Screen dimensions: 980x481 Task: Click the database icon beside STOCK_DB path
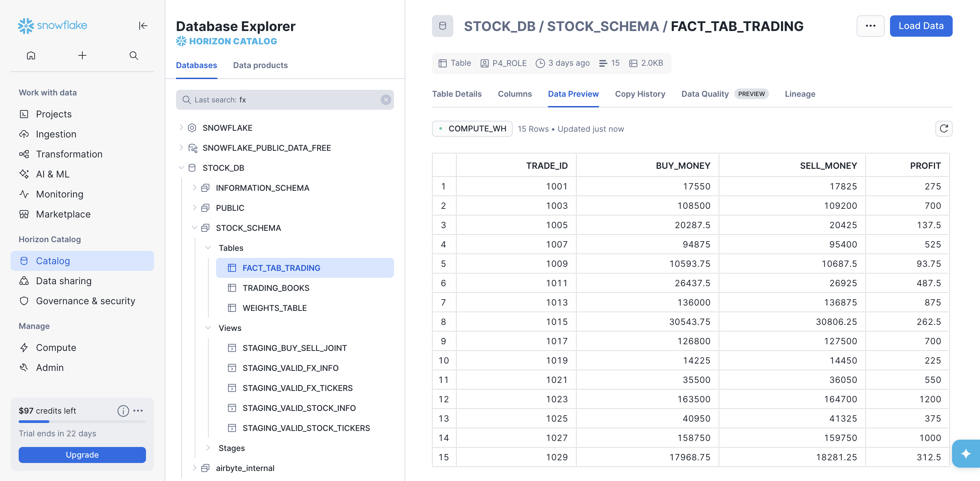pos(442,26)
